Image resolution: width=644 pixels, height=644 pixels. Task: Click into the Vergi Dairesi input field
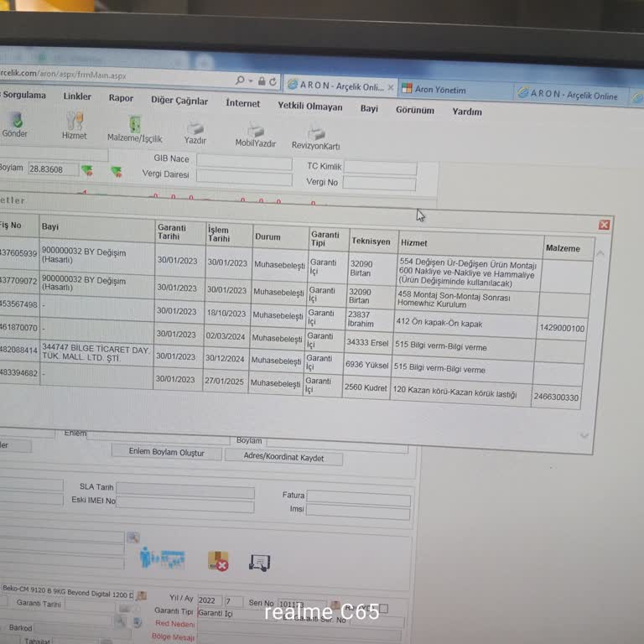point(244,178)
